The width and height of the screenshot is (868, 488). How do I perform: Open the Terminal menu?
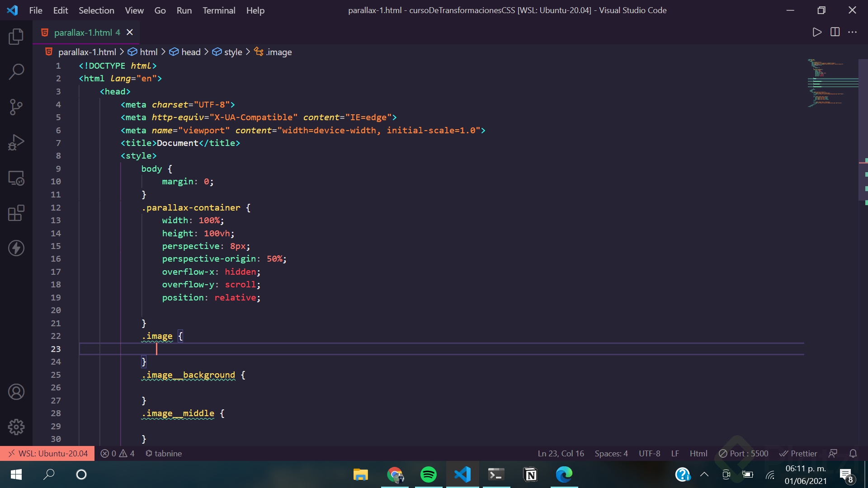219,10
